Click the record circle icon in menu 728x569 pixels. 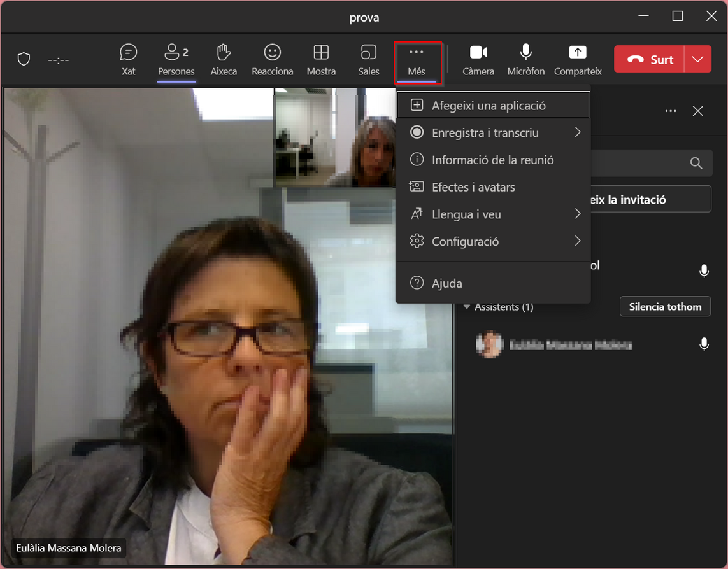417,132
